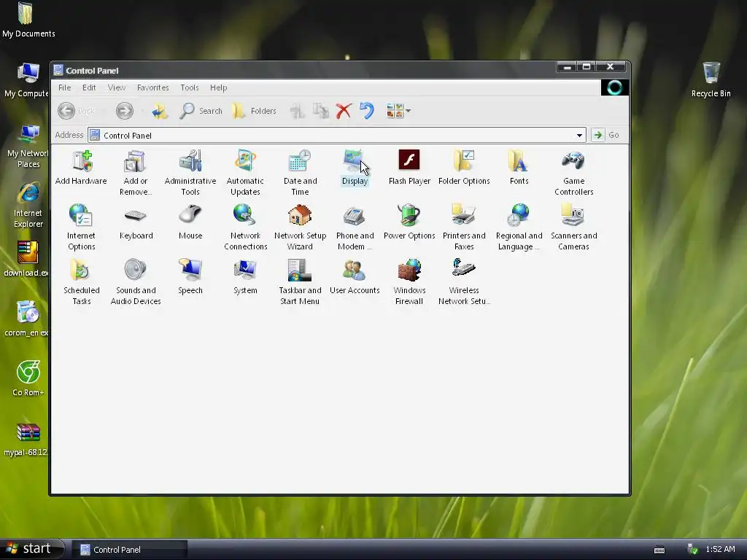This screenshot has height=560, width=747.
Task: Open the Help menu
Action: click(x=219, y=87)
